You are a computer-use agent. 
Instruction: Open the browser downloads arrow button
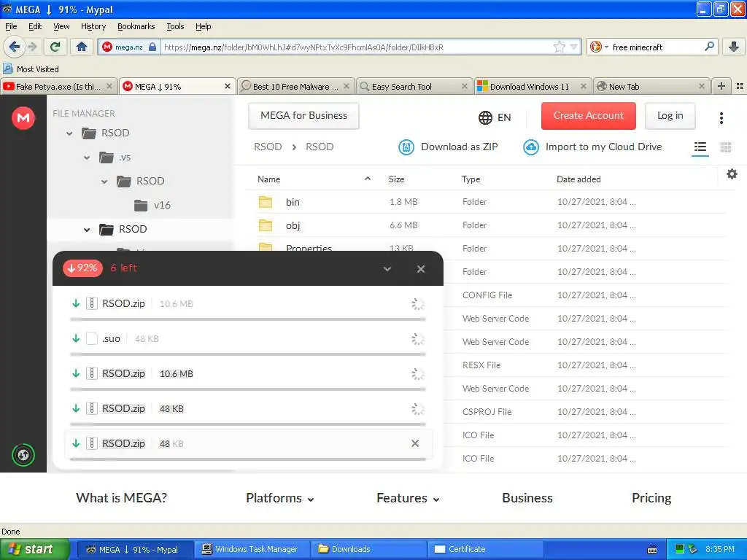(x=734, y=47)
